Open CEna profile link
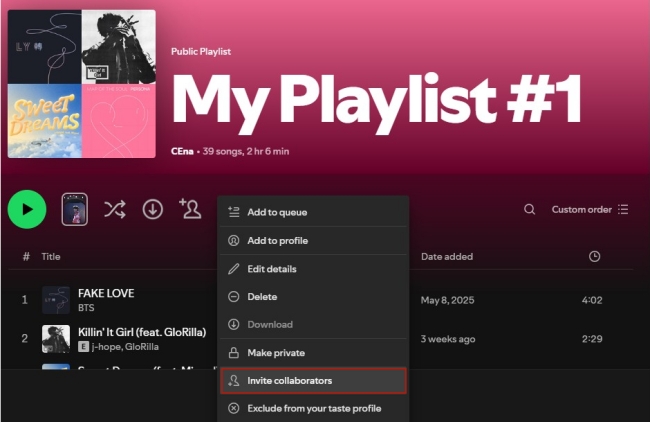The image size is (650, 422). coord(182,151)
